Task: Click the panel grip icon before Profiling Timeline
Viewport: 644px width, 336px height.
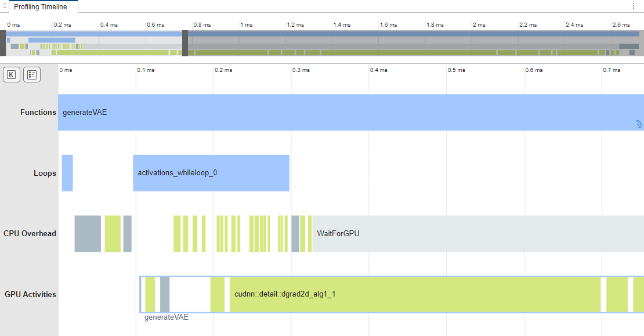Action: [5, 6]
